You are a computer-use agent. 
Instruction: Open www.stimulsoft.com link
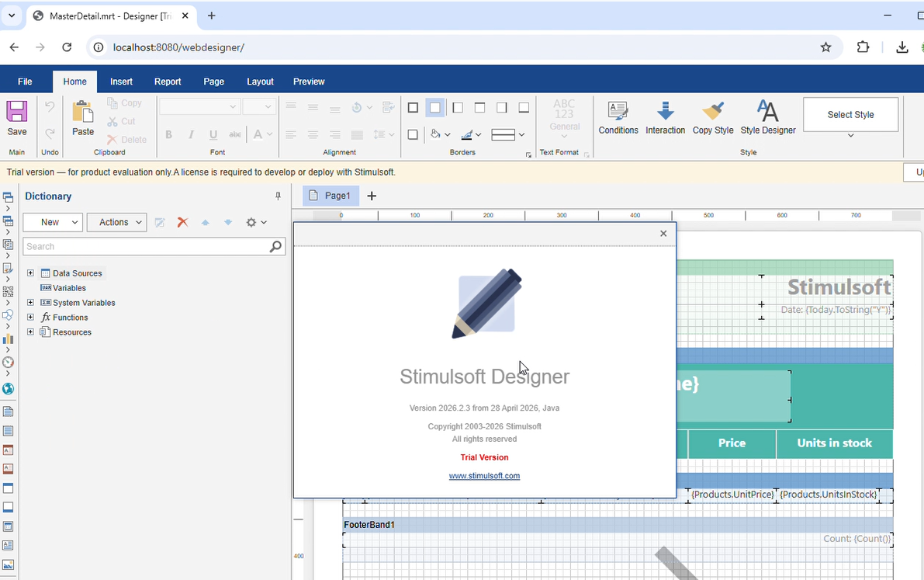pyautogui.click(x=484, y=475)
